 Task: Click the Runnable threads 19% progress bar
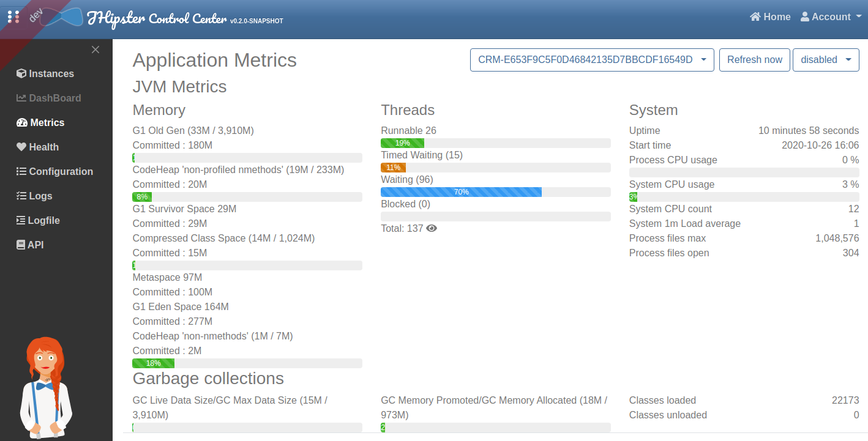tap(402, 143)
